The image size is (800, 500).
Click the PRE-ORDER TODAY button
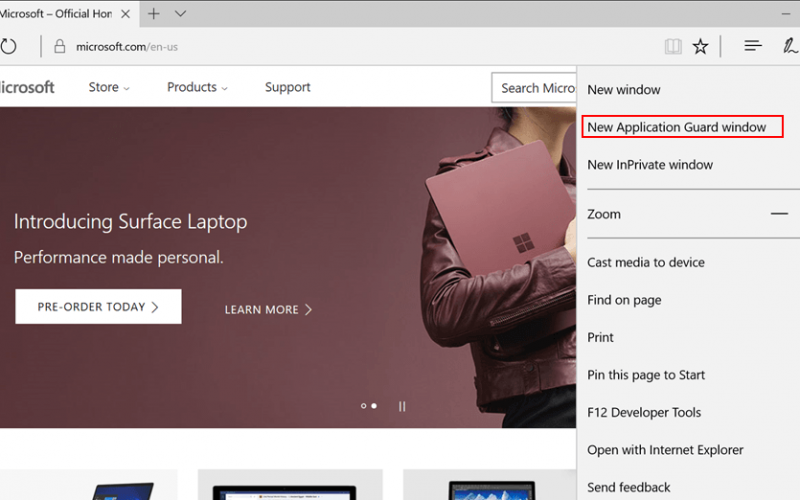98,307
